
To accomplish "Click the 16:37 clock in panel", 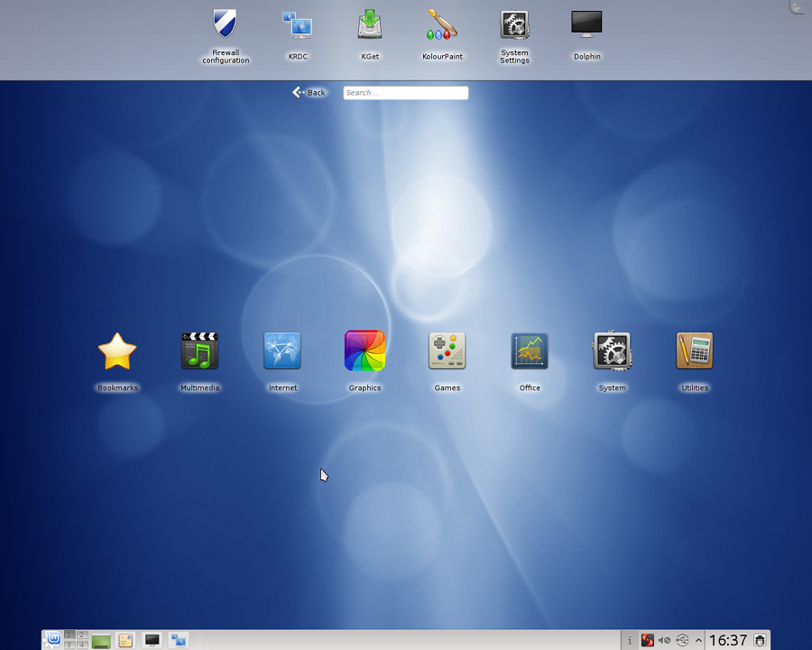I will pos(727,640).
